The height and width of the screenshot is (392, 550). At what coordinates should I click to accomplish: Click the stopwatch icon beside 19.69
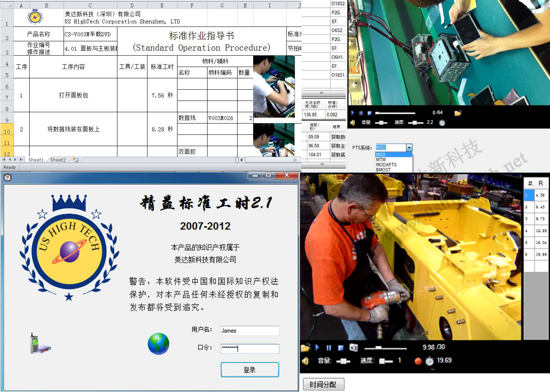tap(429, 361)
